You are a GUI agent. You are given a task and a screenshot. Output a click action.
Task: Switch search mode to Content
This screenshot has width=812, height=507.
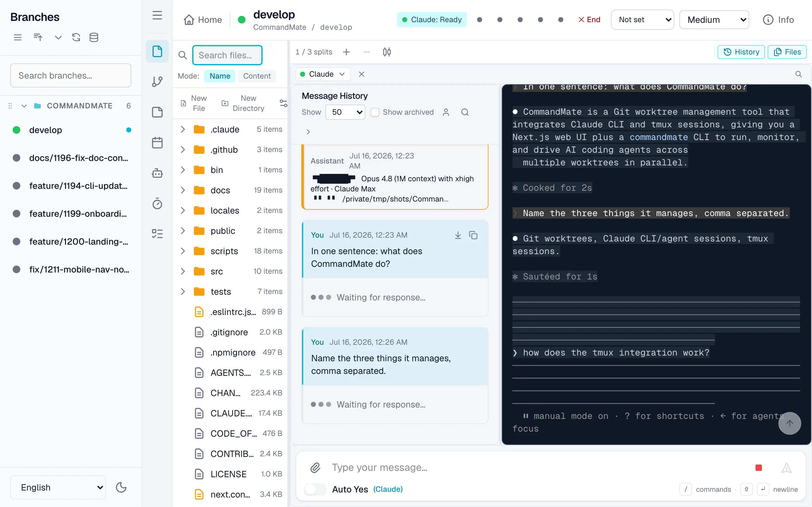click(x=257, y=76)
